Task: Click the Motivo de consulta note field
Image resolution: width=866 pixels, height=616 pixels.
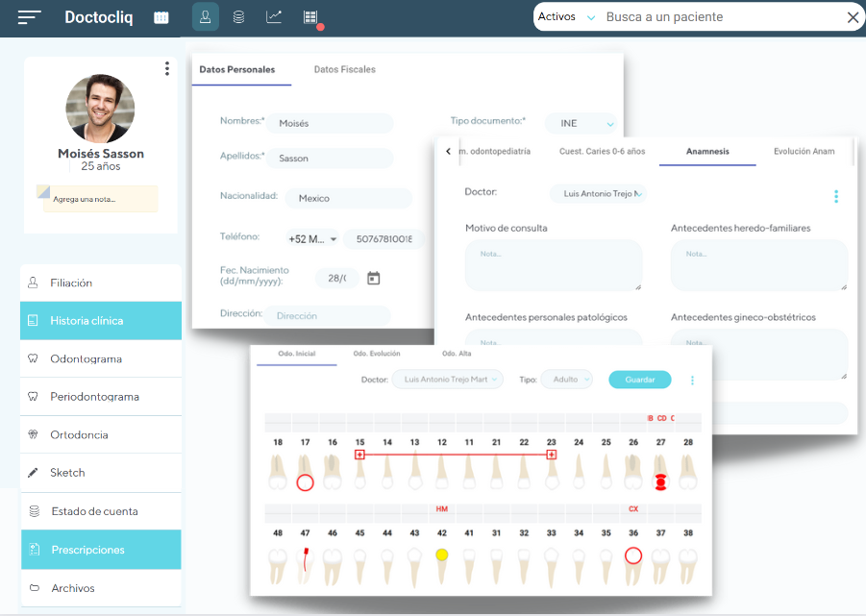Action: point(553,265)
